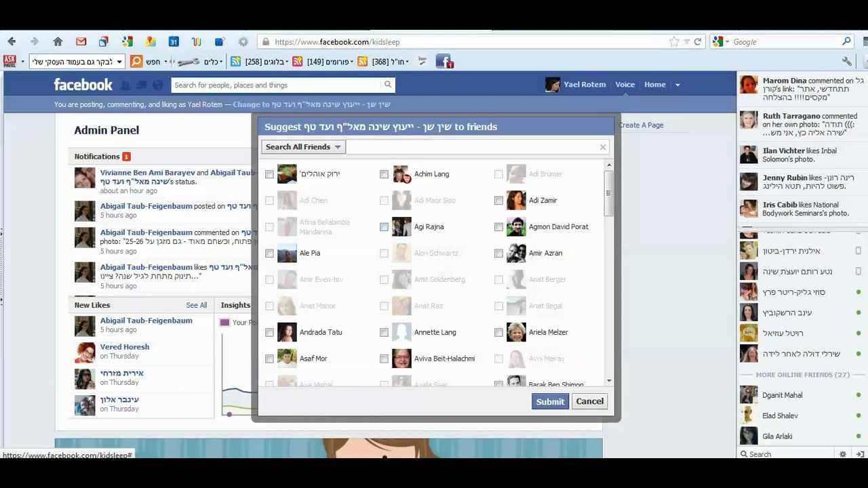Open the Google Calendar 31 toolbar icon
This screenshot has height=488, width=868.
tap(174, 42)
